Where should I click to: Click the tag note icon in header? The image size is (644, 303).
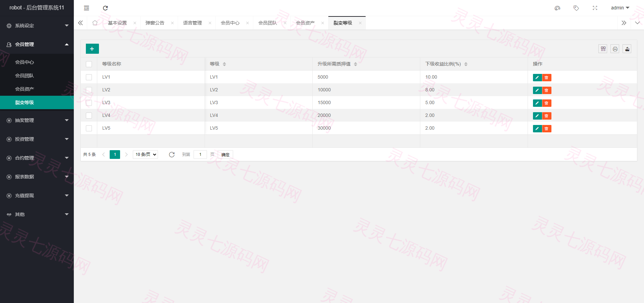pyautogui.click(x=576, y=8)
